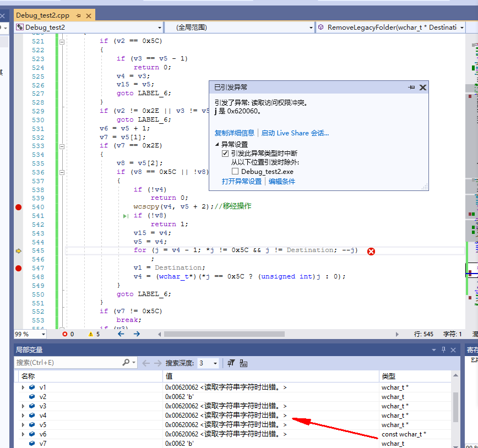Pin the Debug_test2.cpp tab
The height and width of the screenshot is (448, 478).
78,15
